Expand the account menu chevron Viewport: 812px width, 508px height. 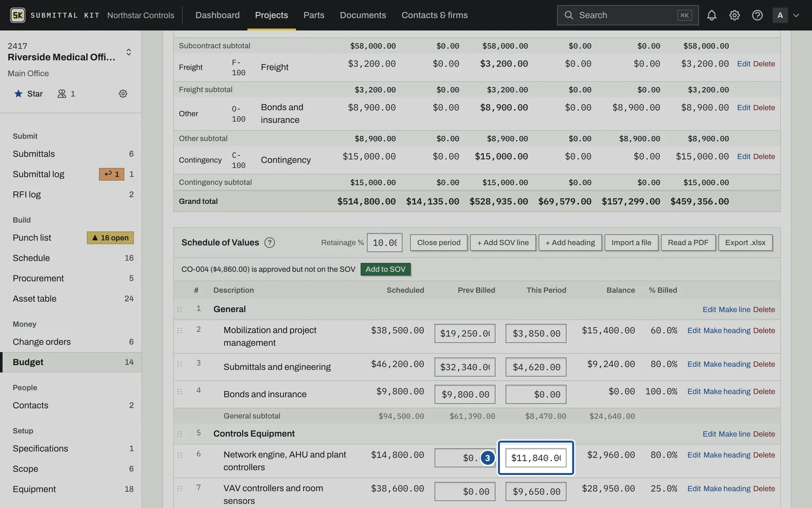point(796,15)
